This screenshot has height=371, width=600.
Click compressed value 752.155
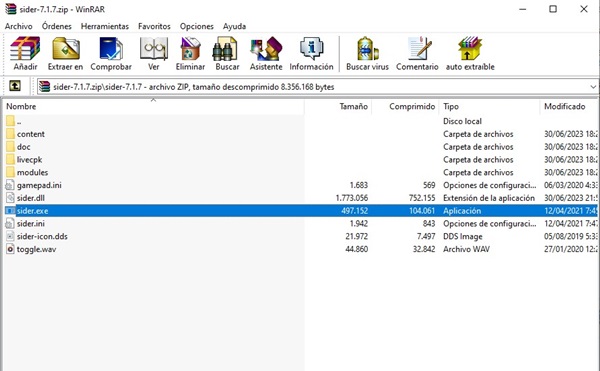[422, 198]
